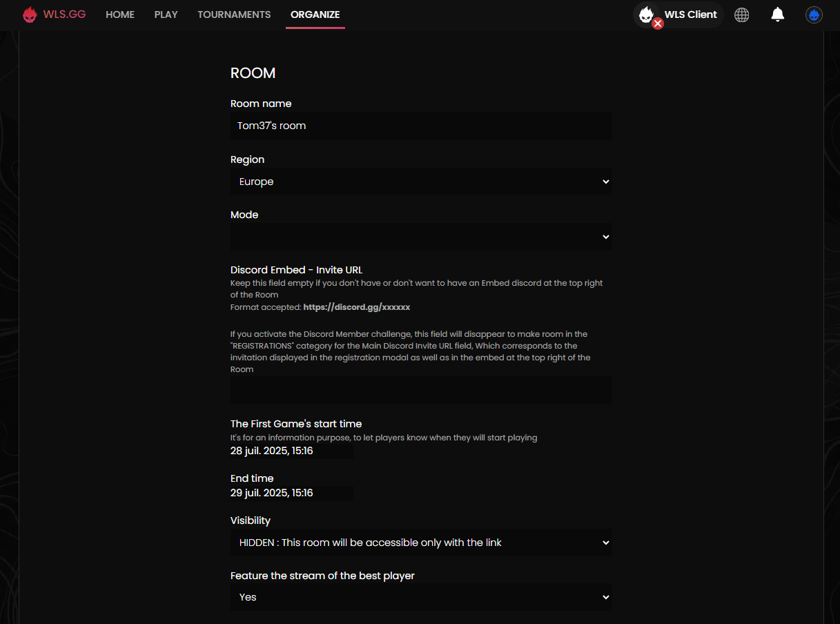Navigate to the PLAY section
This screenshot has height=624, width=840.
pyautogui.click(x=166, y=14)
